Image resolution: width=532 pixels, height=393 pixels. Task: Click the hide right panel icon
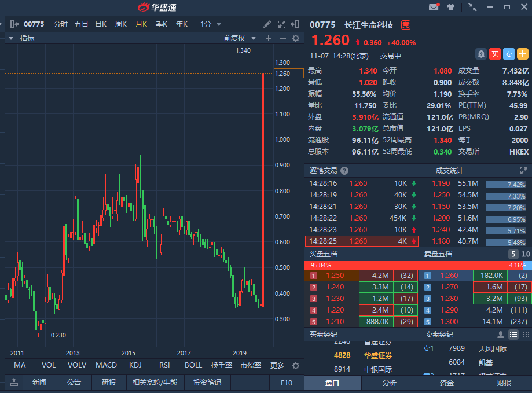click(295, 24)
